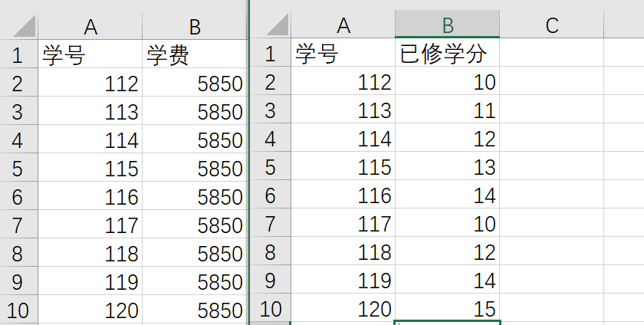Screen dimensions: 644x325
Task: Select cell 117 in right sheet
Action: point(343,222)
